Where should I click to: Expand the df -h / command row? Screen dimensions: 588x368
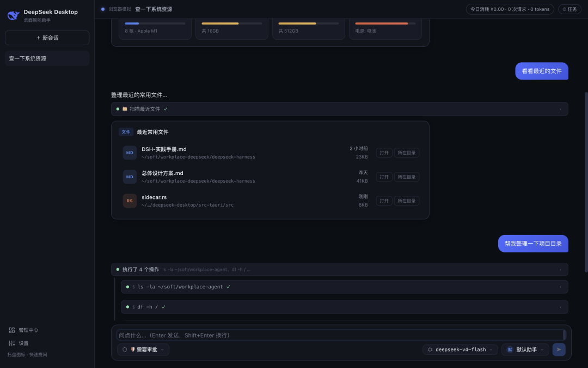(x=344, y=307)
